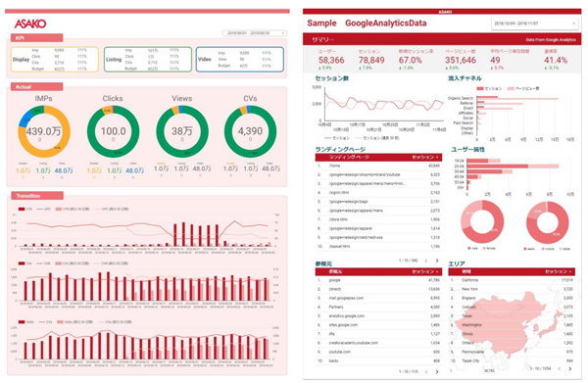Click the CVs donut chart showing 4,390
Screen dimensions: 588x383
tap(250, 131)
